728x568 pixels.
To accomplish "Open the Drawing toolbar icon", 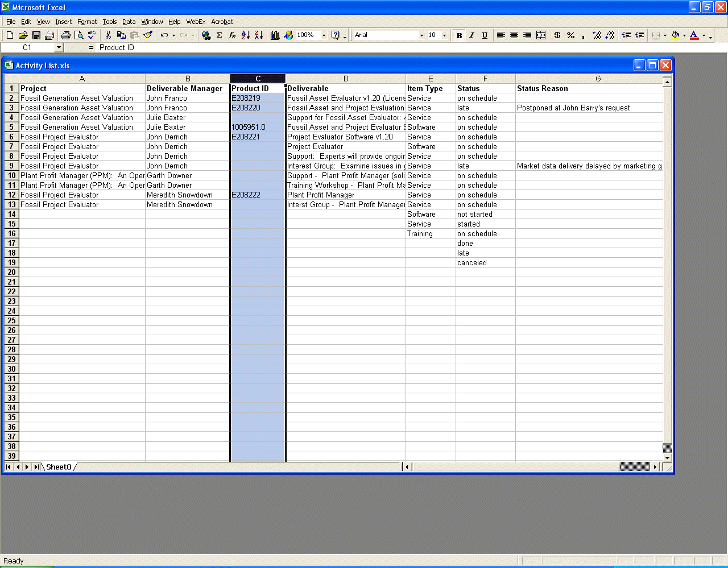I will coord(288,35).
